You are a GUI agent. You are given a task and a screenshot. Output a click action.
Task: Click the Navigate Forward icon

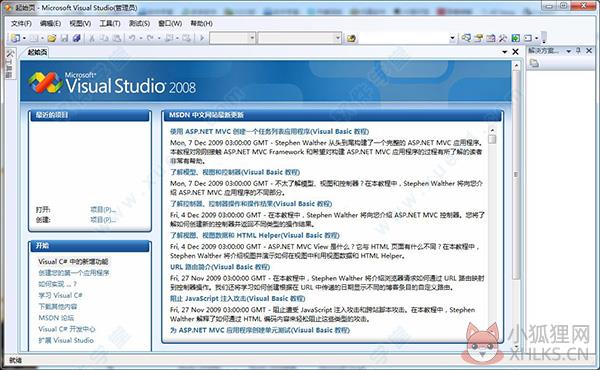[186, 38]
